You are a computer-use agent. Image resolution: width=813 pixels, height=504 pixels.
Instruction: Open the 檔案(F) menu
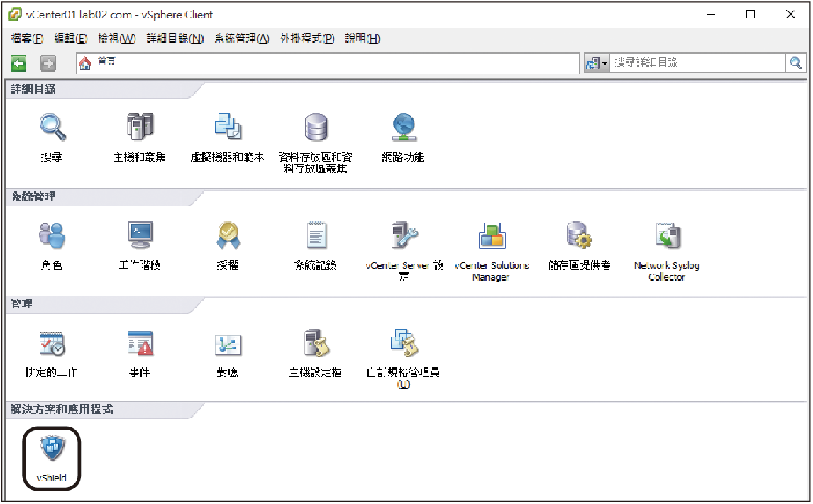coord(28,39)
